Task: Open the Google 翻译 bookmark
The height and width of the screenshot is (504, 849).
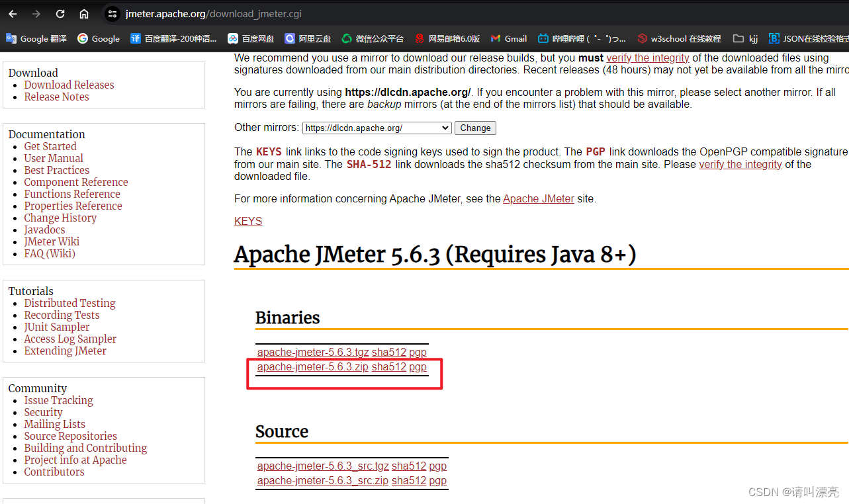Action: pos(36,38)
